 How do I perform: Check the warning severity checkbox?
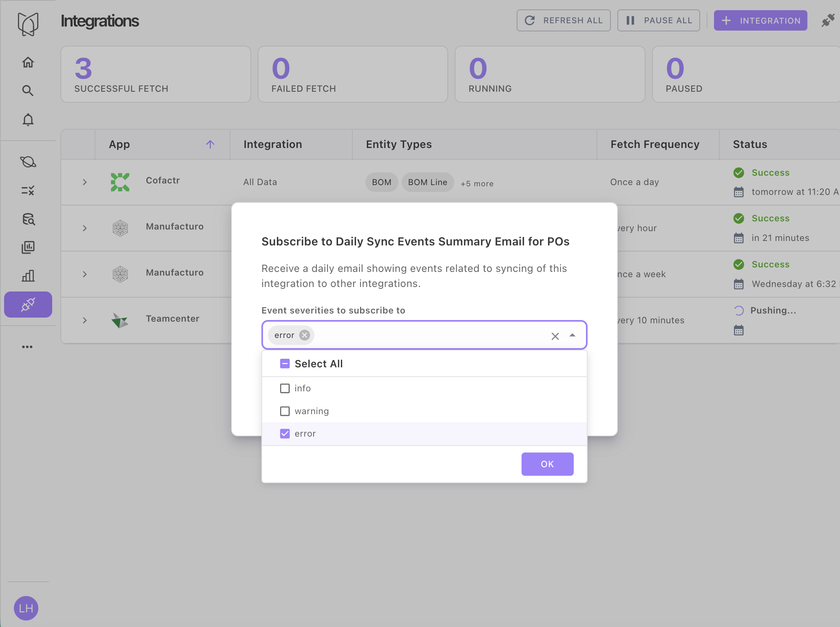[285, 411]
